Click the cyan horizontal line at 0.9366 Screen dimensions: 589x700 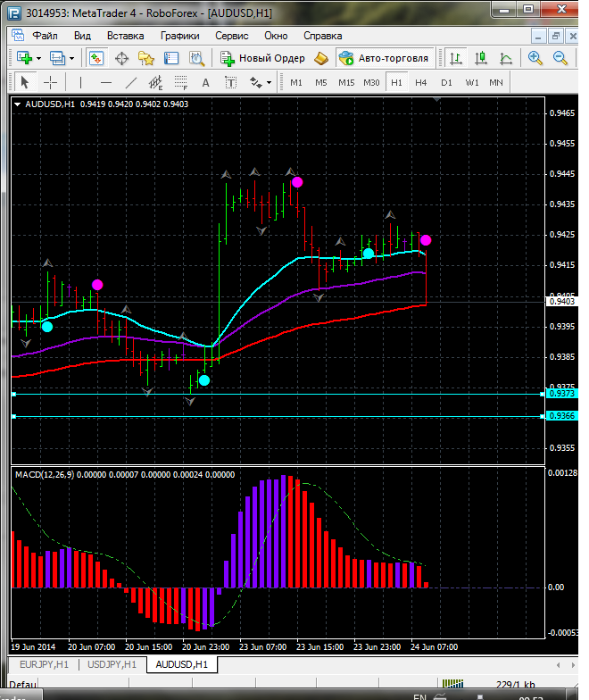pyautogui.click(x=268, y=416)
